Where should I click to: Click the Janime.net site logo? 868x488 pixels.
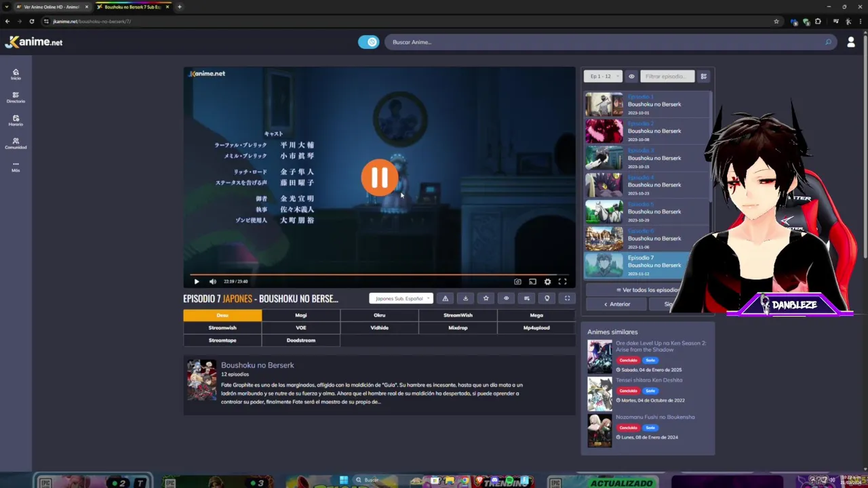point(34,42)
